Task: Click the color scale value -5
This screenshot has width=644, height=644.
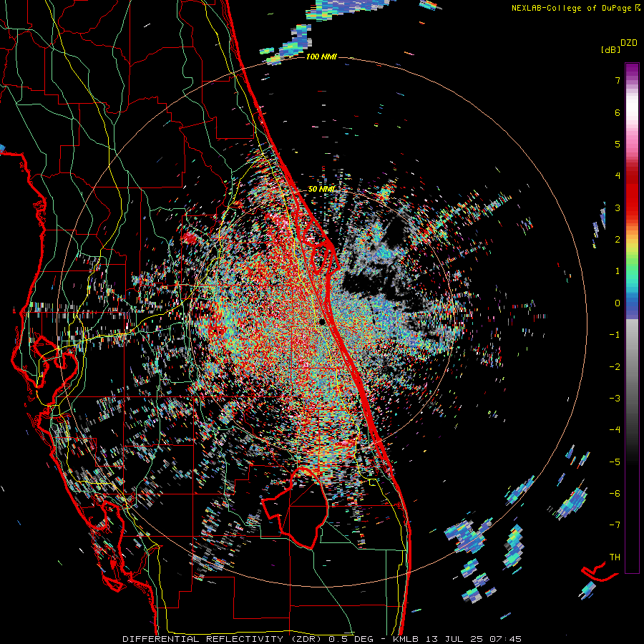Action: 615,462
